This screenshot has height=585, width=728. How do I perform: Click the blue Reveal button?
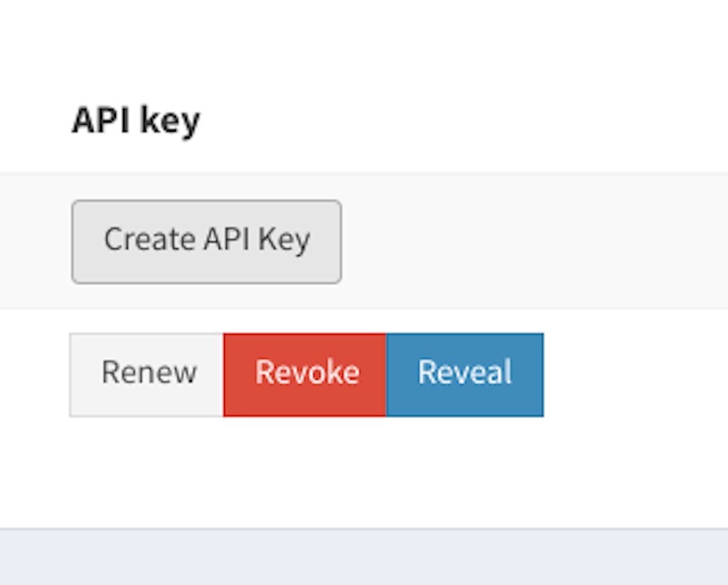tap(465, 374)
